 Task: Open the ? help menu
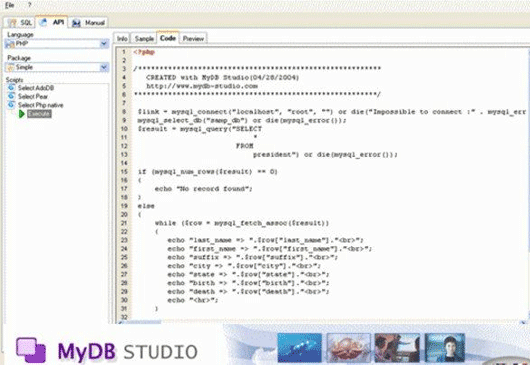click(x=29, y=5)
